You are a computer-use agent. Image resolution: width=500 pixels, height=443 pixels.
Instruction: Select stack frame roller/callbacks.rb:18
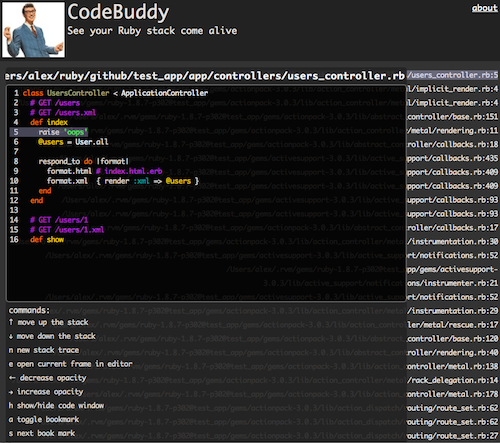pyautogui.click(x=453, y=144)
